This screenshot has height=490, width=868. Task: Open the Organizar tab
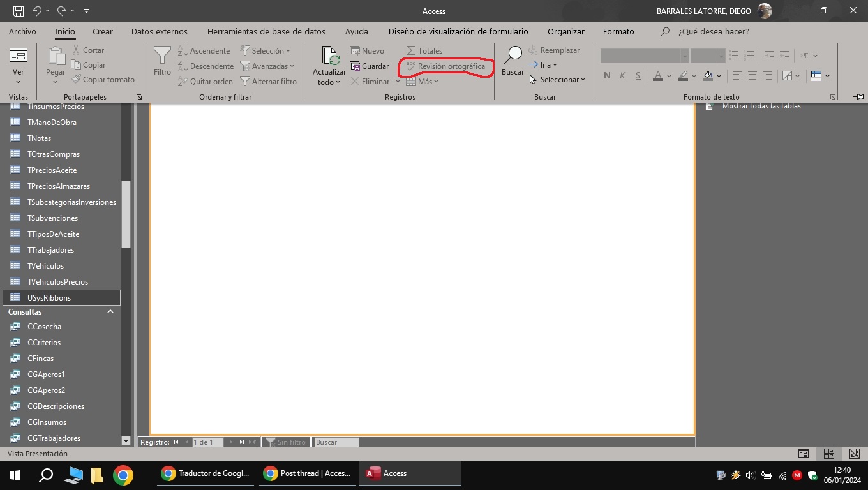[x=565, y=31]
